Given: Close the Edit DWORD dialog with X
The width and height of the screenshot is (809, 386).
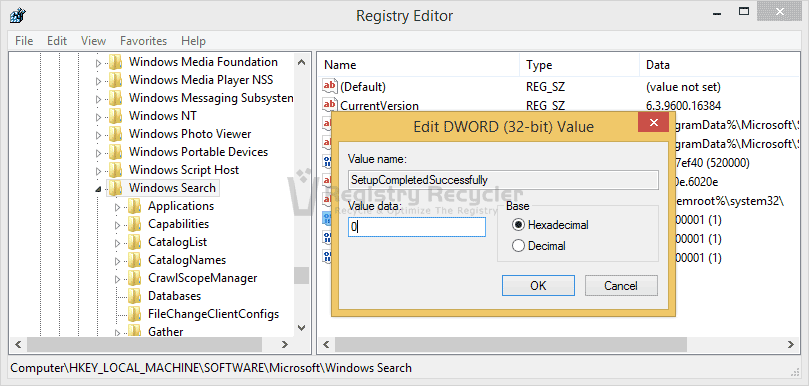Looking at the screenshot, I should coord(654,122).
